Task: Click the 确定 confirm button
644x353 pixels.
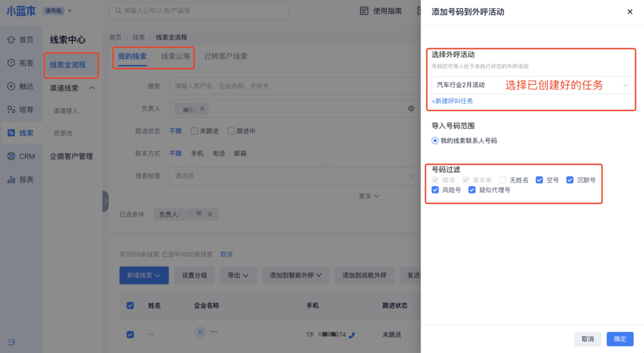Action: (619, 339)
